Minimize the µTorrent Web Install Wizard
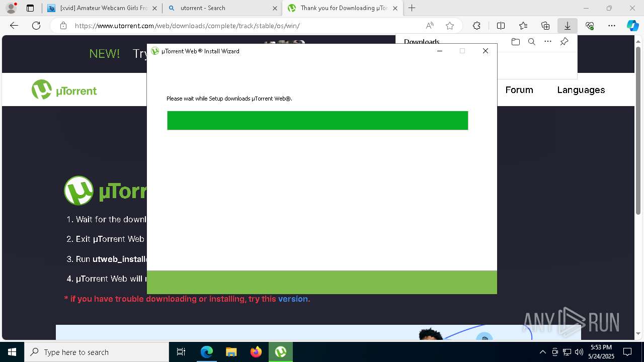Screen dimensions: 644x362 (439, 51)
